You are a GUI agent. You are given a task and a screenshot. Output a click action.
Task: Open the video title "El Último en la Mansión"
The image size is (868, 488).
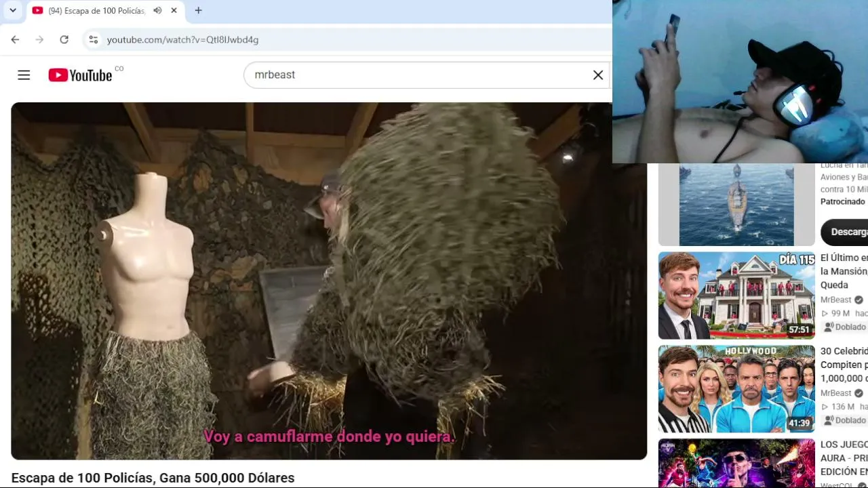click(844, 271)
